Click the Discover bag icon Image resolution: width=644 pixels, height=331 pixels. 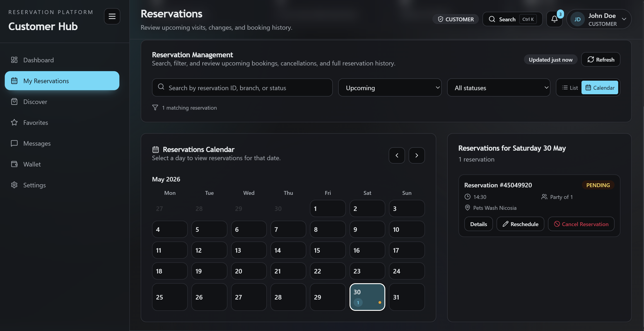(14, 101)
